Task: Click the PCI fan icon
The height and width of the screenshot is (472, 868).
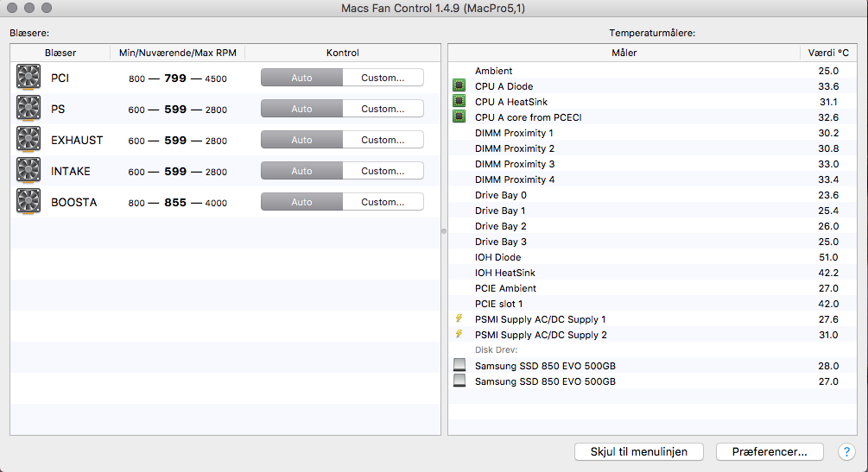Action: point(29,78)
